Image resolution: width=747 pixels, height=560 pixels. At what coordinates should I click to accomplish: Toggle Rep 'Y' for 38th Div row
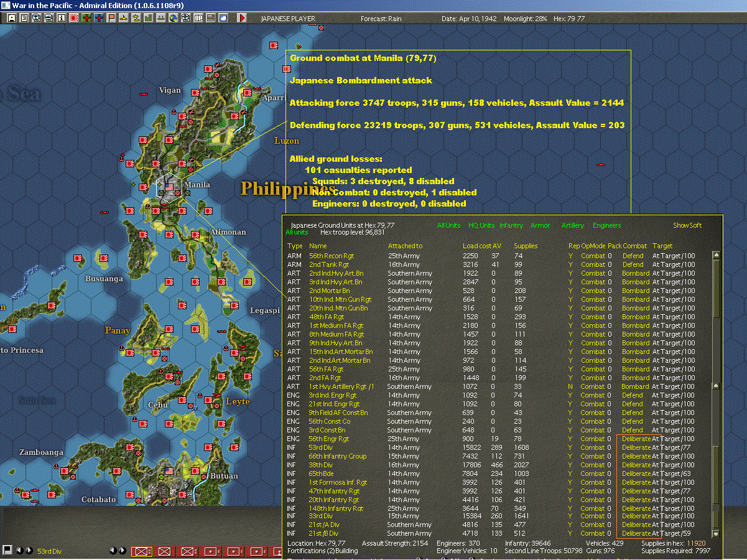tap(571, 465)
